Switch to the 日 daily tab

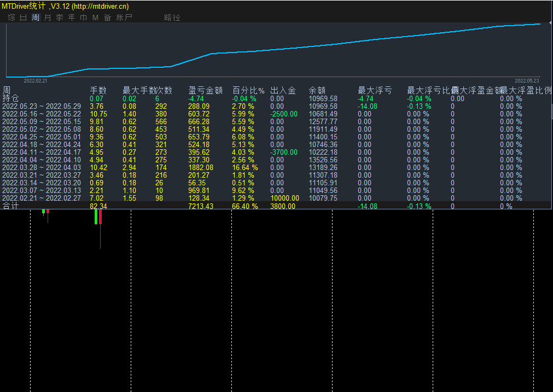click(24, 17)
